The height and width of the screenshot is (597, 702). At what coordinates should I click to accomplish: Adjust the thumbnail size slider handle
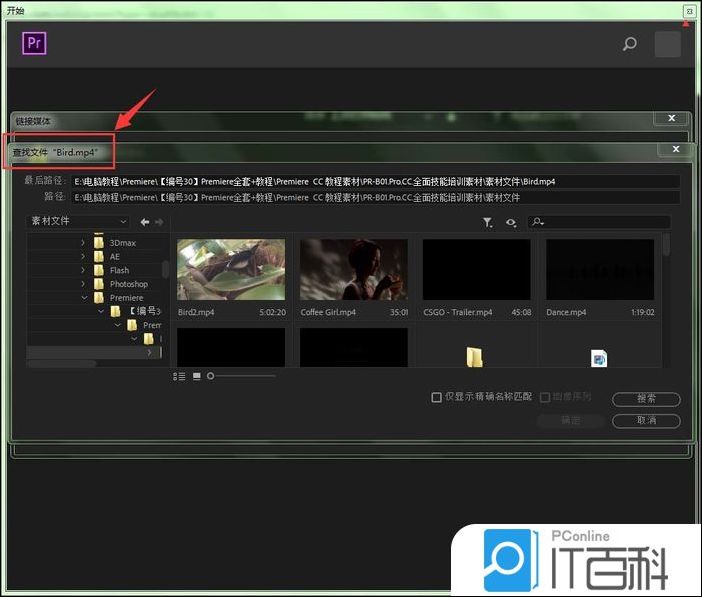(211, 376)
